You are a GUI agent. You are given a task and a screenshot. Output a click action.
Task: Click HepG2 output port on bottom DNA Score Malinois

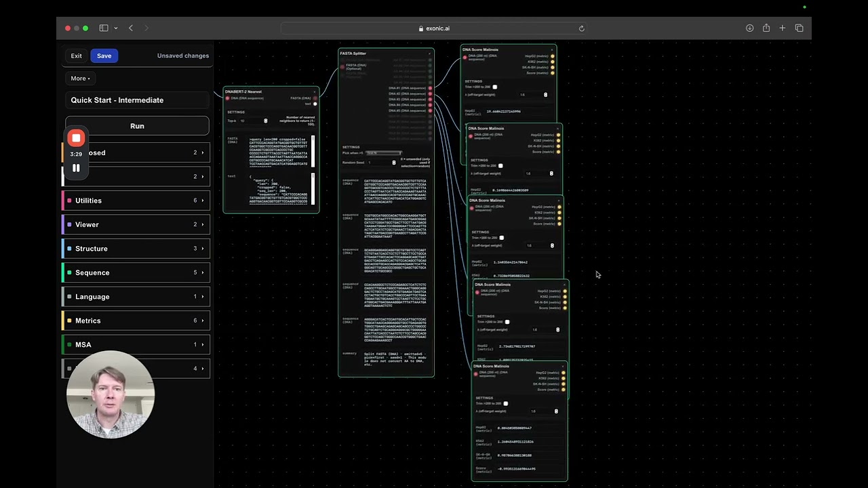[564, 373]
